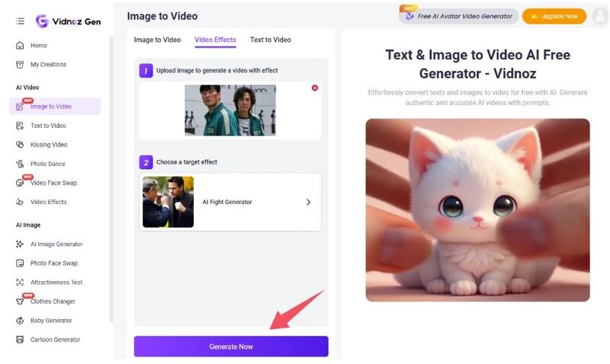Screen dimensions: 610x364
Task: Click the uploaded image thumbnail
Action: coord(230,110)
